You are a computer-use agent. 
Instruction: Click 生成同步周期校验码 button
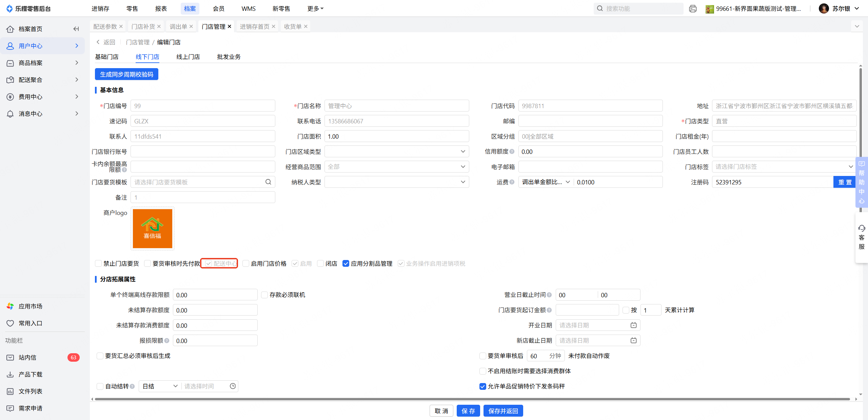coord(126,74)
